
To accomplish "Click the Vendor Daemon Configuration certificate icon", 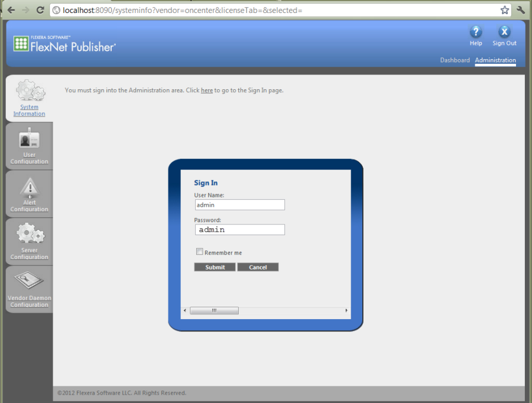I will pos(29,281).
